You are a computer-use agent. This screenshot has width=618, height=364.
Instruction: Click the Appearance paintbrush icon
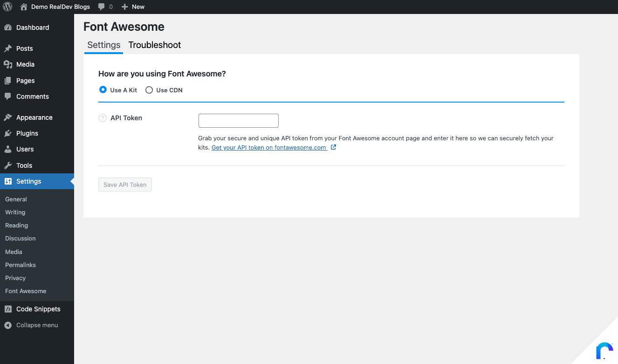click(x=8, y=117)
